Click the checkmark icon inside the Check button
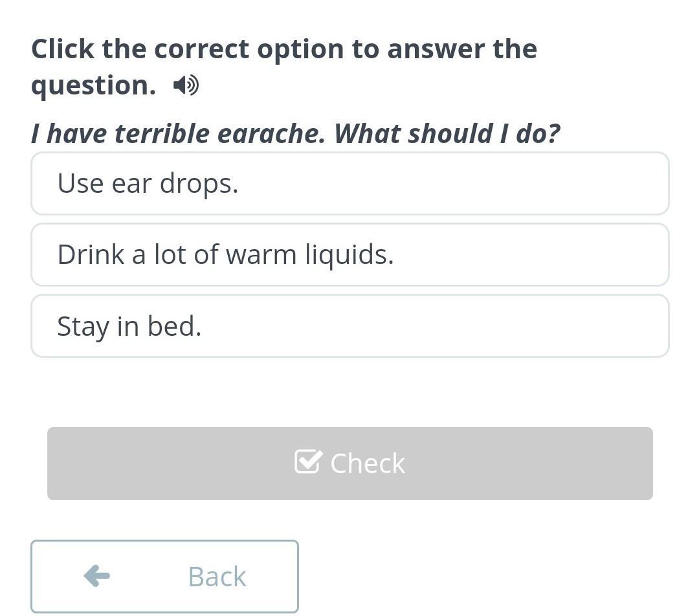Image resolution: width=699 pixels, height=616 pixels. 307,462
